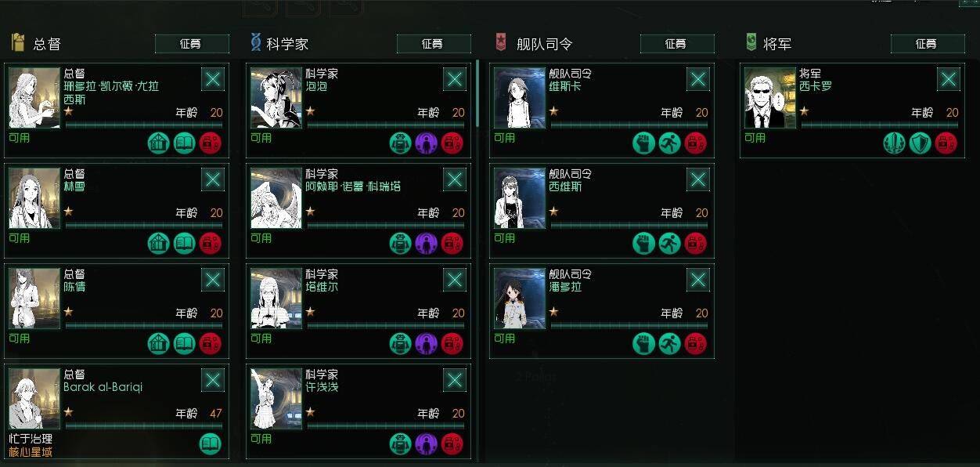This screenshot has height=467, width=980.
Task: Click the fist trait icon on 西维斯's card
Action: pyautogui.click(x=643, y=243)
